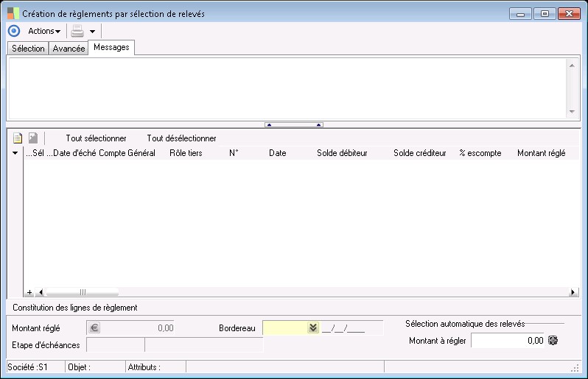Collapse the messages panel using splitter handle
Viewport: 588px width, 379px height.
point(294,124)
